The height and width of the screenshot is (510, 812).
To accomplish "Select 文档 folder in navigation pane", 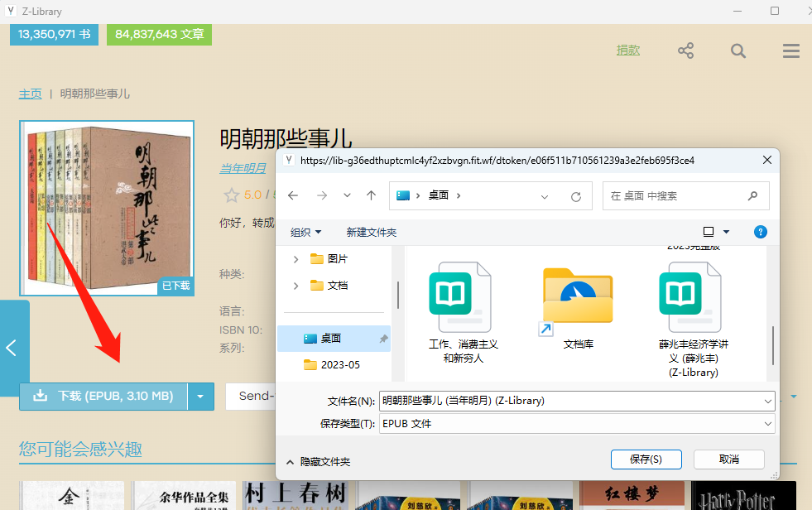I will (329, 286).
